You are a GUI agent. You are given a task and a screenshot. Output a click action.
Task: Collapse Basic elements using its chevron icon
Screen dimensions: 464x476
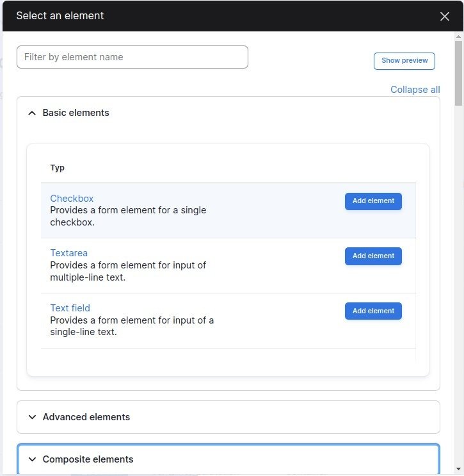pos(32,113)
